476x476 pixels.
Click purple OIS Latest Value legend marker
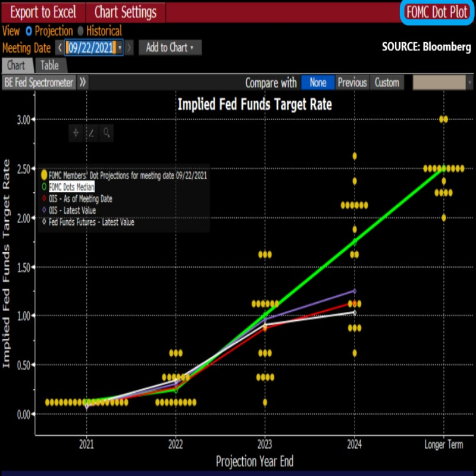[x=44, y=211]
